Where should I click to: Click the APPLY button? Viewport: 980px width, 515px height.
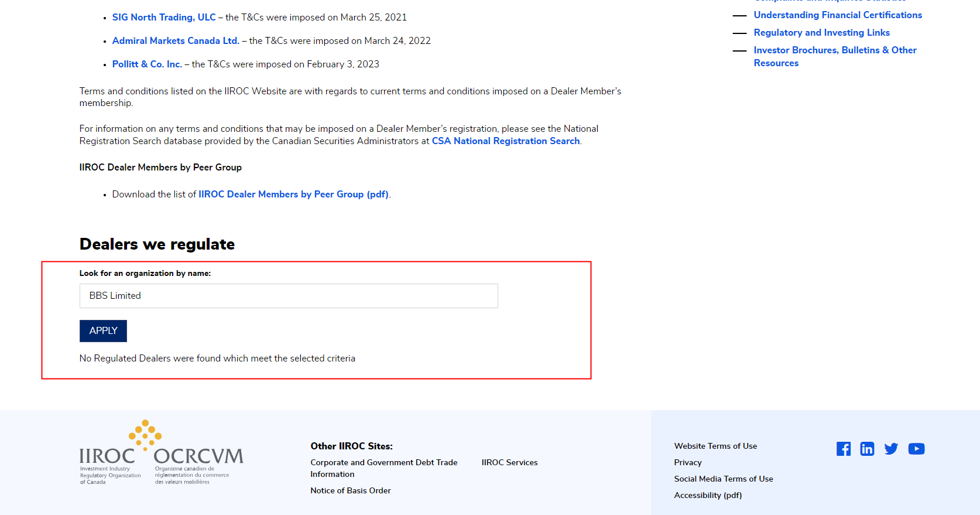coord(103,331)
